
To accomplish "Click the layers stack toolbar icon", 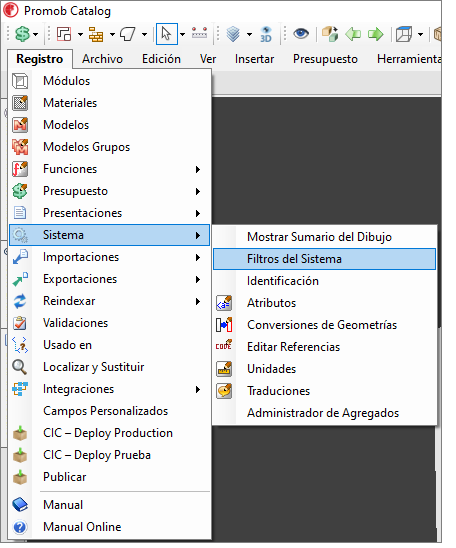I will click(233, 34).
